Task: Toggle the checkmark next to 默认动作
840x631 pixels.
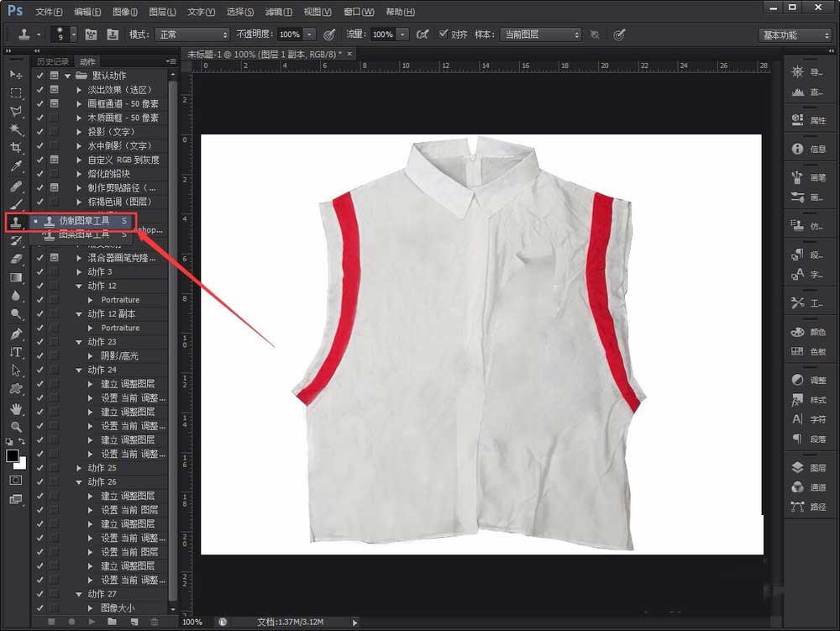Action: pyautogui.click(x=39, y=76)
